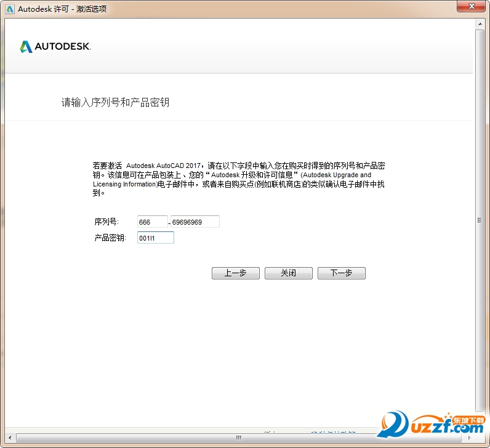The image size is (490, 448).
Task: Click the 关闭 (Close) button
Action: coord(289,273)
